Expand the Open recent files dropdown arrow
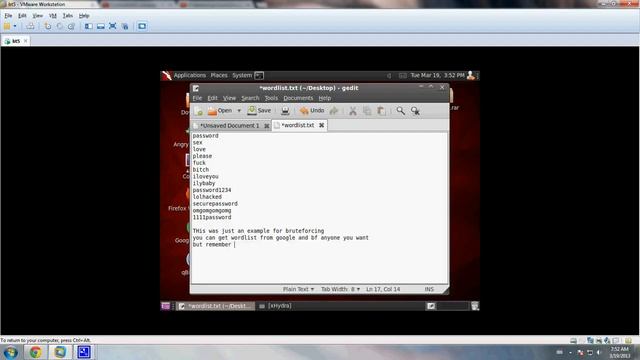Image resolution: width=640 pixels, height=360 pixels. [x=239, y=111]
